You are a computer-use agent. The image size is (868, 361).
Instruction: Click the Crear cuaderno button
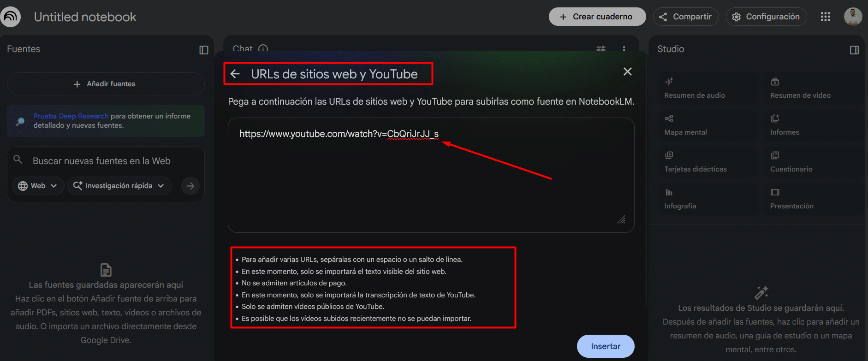coord(597,17)
